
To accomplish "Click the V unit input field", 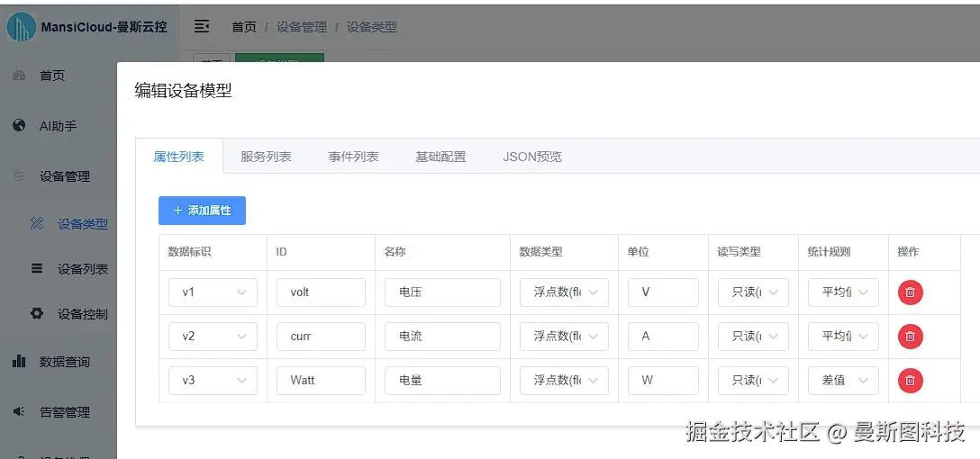I will coord(663,292).
